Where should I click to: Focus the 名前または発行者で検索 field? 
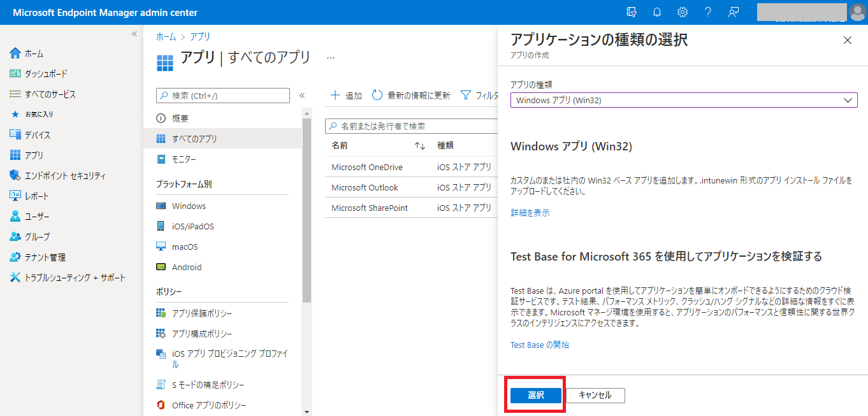click(412, 126)
